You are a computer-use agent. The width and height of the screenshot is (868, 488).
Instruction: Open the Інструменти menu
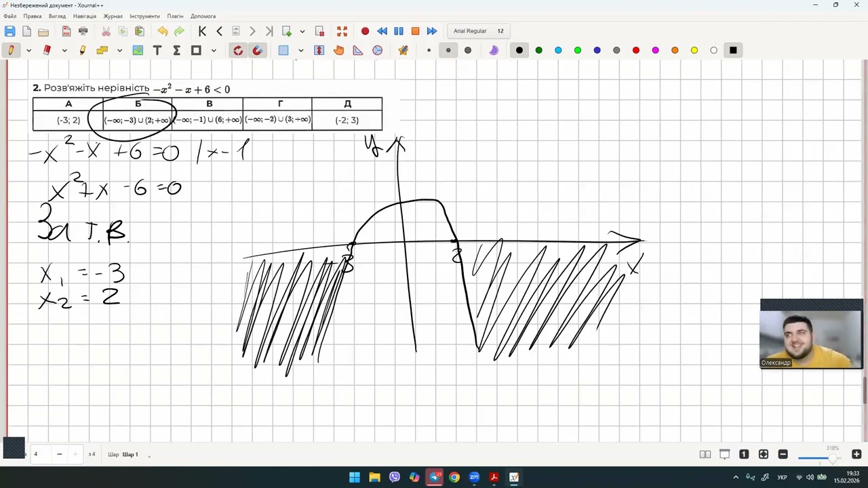145,16
